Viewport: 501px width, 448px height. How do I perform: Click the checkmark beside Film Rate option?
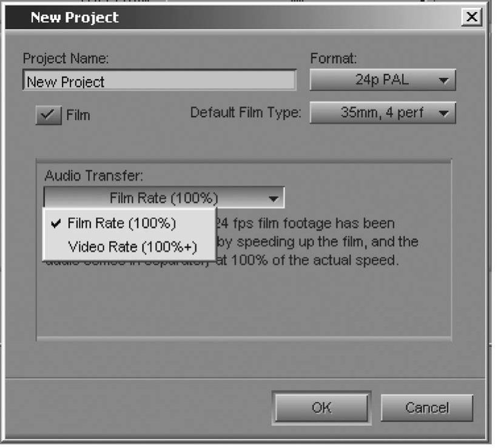[56, 223]
